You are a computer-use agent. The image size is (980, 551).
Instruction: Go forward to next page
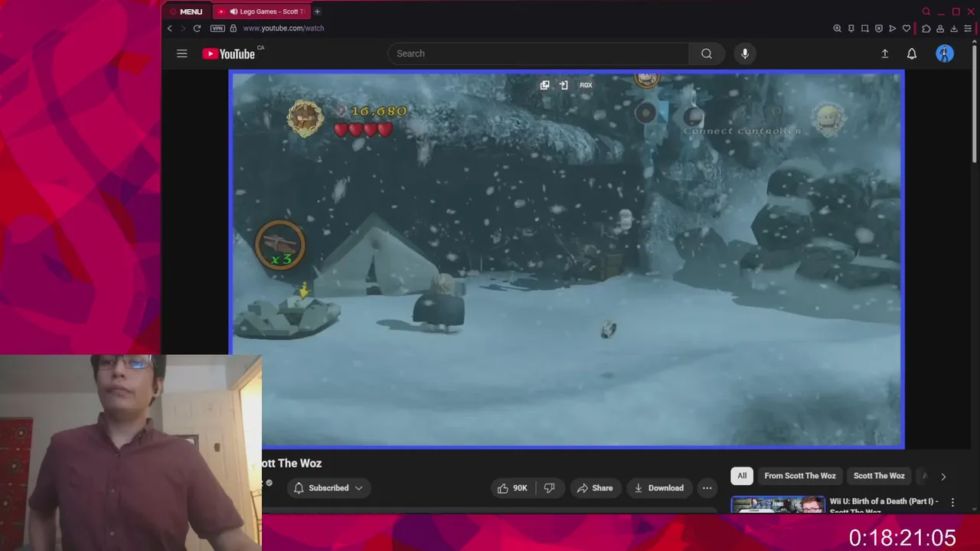point(182,28)
